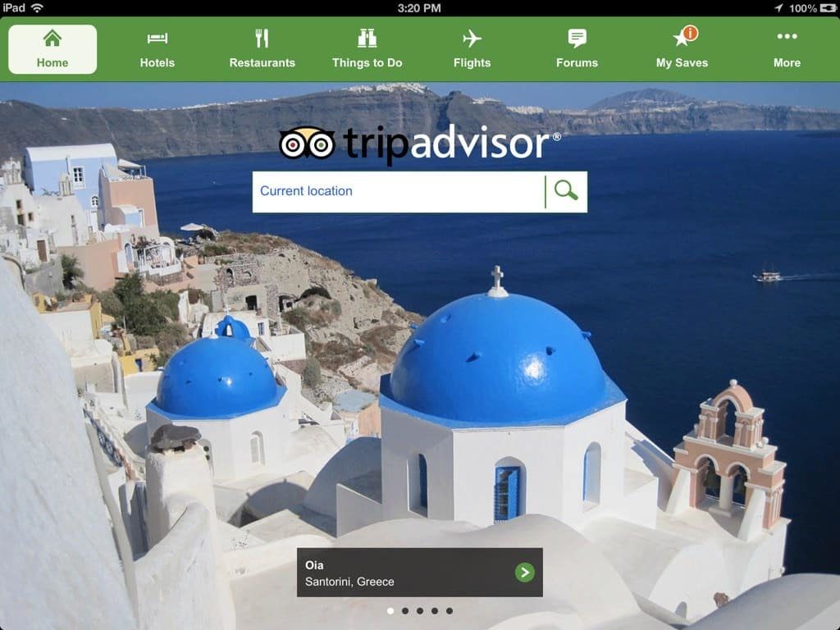Go to the Home tab
The height and width of the screenshot is (630, 840).
(52, 49)
